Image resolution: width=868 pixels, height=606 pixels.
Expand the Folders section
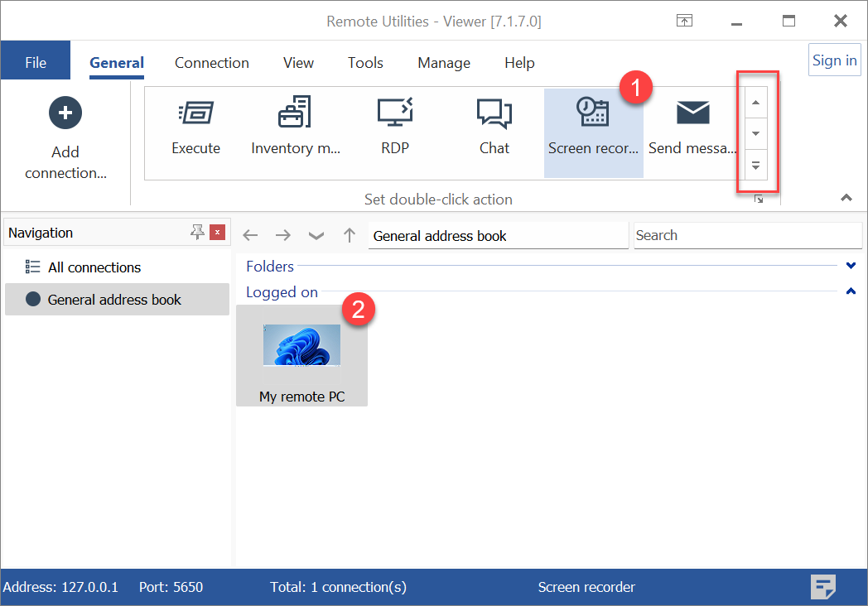click(851, 266)
